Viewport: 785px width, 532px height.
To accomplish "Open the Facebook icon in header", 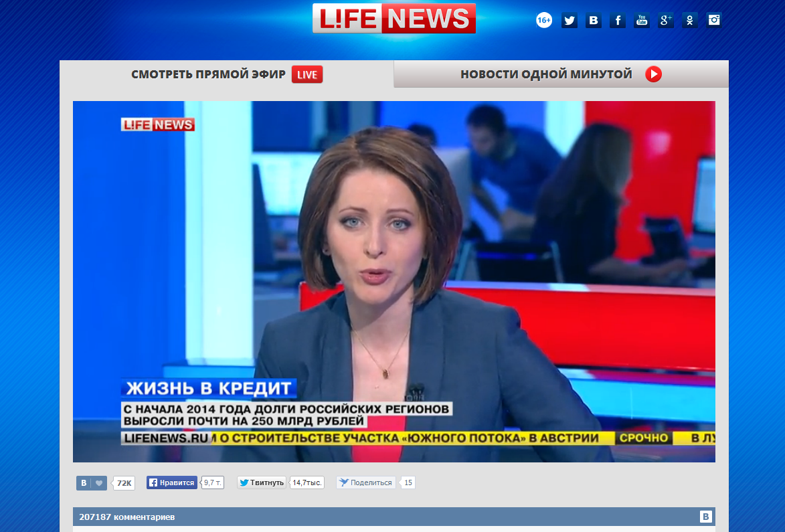I will pyautogui.click(x=617, y=21).
